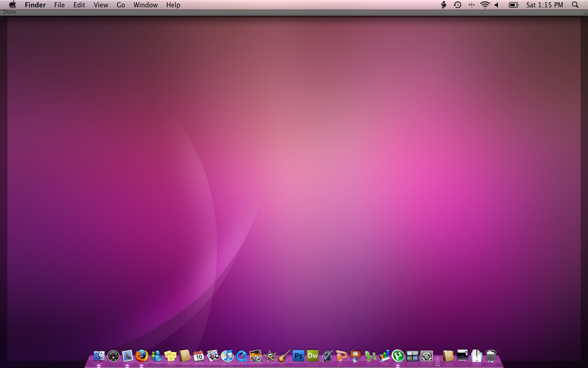Launch iMovie star icon in Dock
Viewport: 588px width, 368px height.
270,356
